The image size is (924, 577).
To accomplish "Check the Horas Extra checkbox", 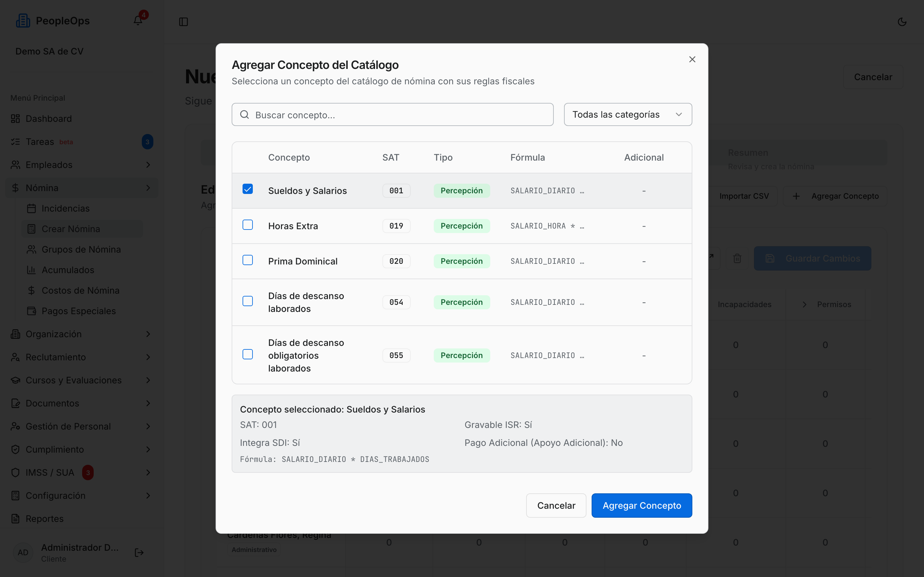I will 248,225.
